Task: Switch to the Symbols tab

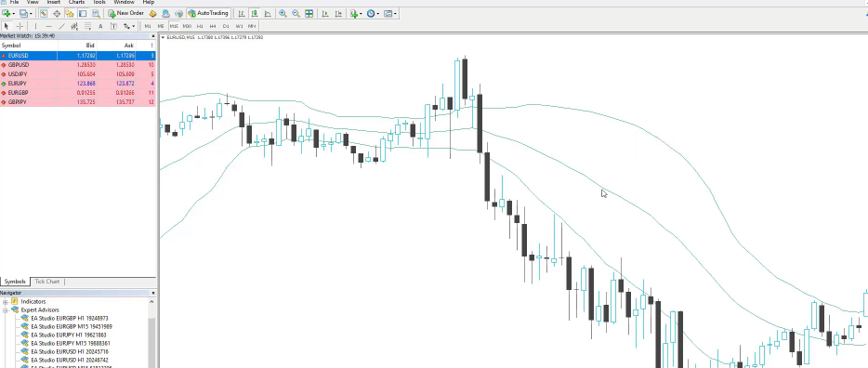Action: [x=15, y=282]
